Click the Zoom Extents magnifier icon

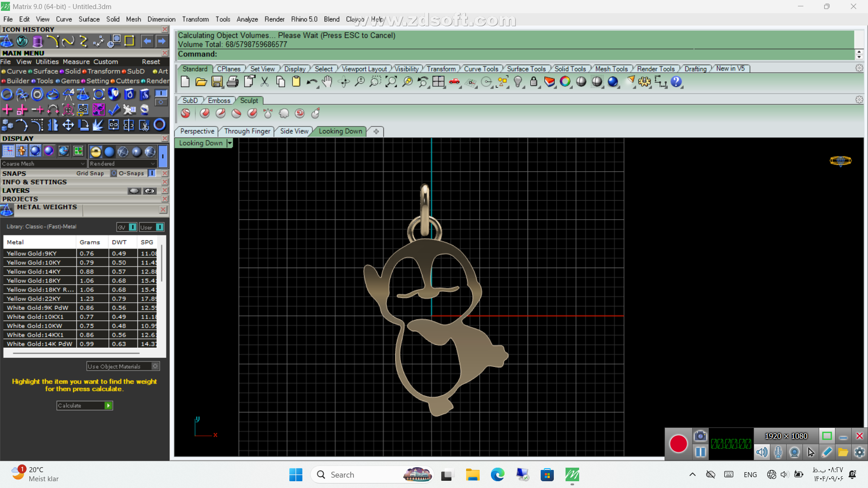(x=391, y=82)
